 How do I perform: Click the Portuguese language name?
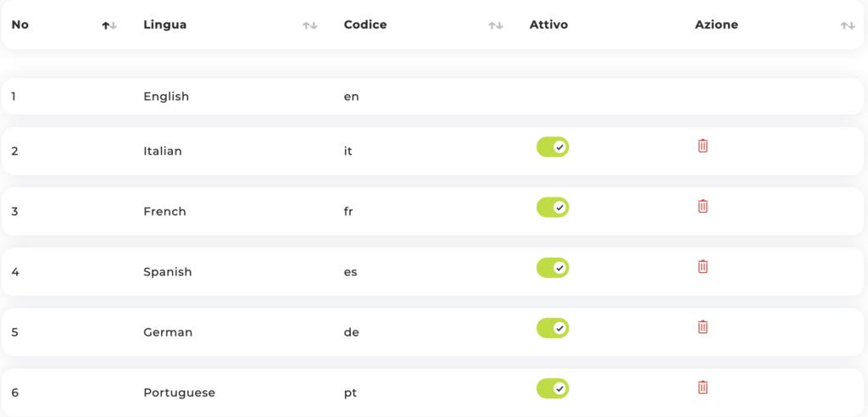pos(179,392)
